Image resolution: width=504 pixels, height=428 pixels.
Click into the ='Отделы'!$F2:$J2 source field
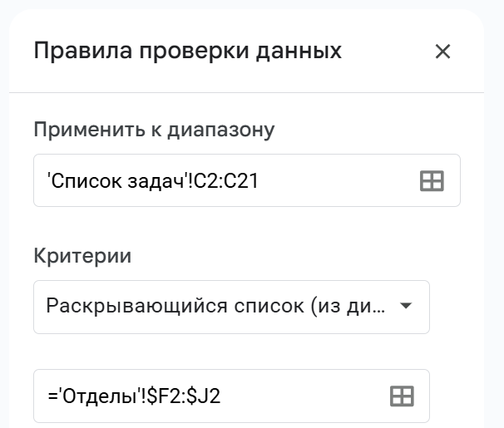(231, 396)
